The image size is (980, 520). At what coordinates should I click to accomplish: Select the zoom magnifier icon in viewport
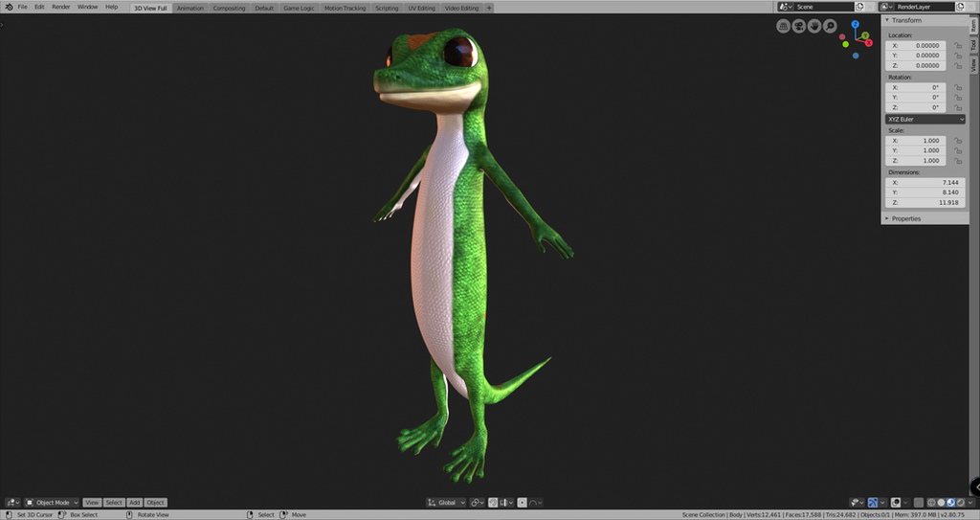pos(830,26)
